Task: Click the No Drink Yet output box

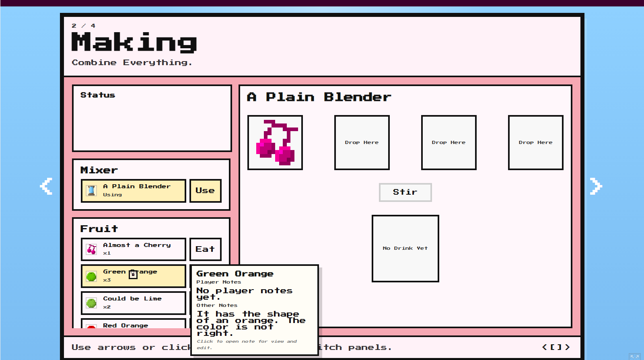Action: [405, 249]
